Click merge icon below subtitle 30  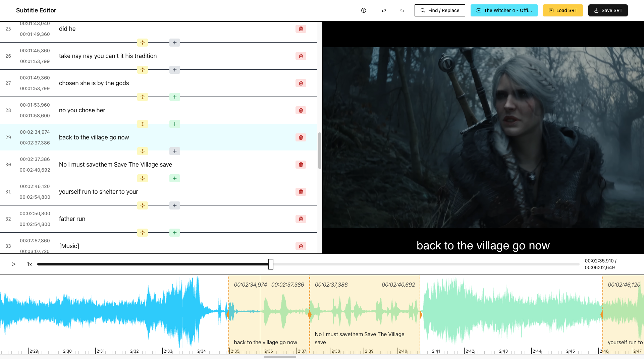[143, 178]
